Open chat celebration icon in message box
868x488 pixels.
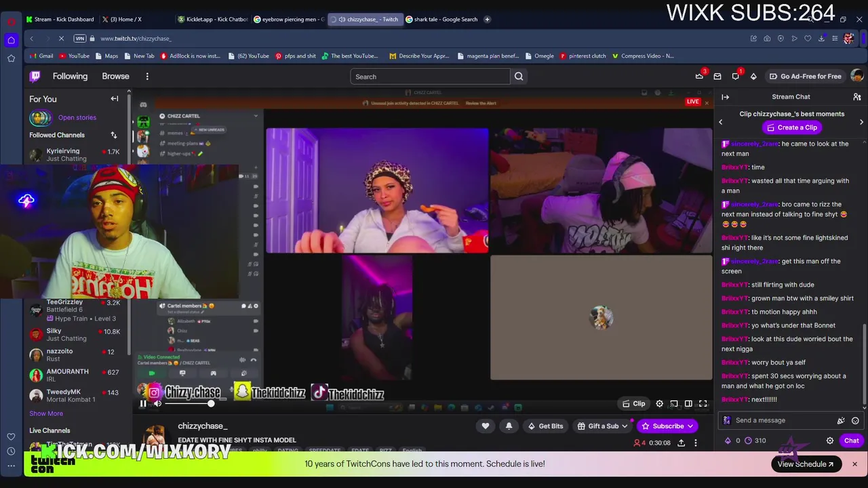click(x=841, y=420)
